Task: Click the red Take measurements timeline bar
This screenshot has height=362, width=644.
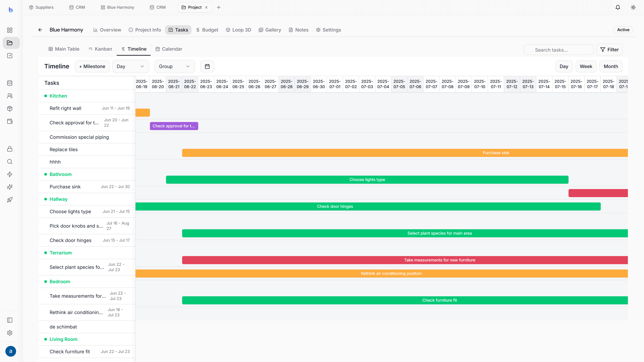Action: 405,260
